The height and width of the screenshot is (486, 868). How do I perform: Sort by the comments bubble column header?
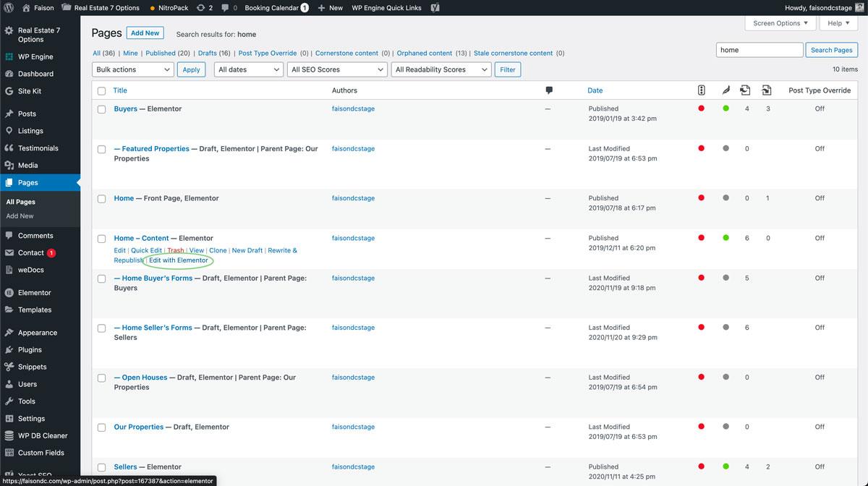(549, 90)
